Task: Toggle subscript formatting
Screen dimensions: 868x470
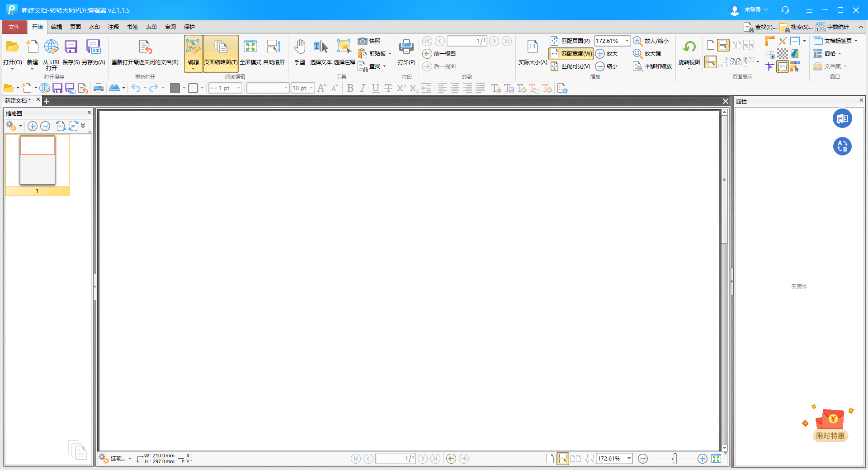Action: pos(414,88)
